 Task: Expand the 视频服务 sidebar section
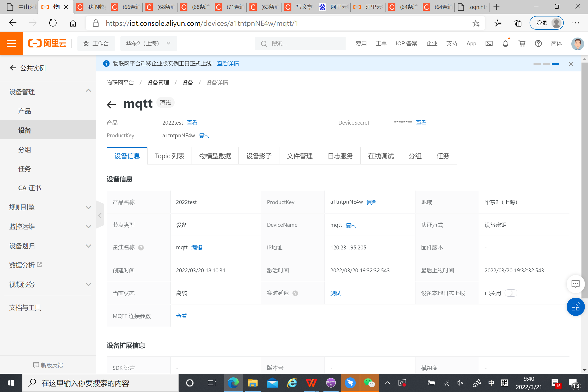coord(88,285)
